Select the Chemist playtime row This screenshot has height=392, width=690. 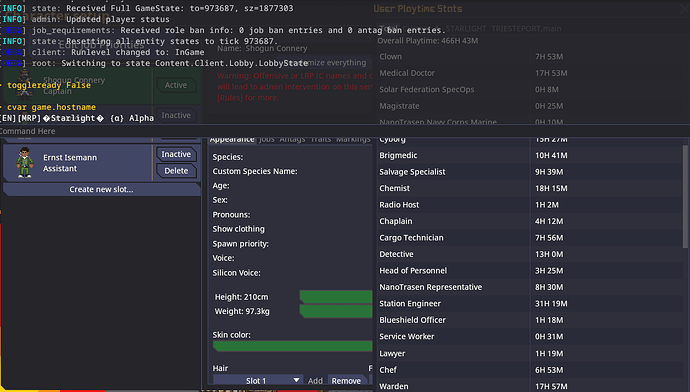[x=530, y=188]
